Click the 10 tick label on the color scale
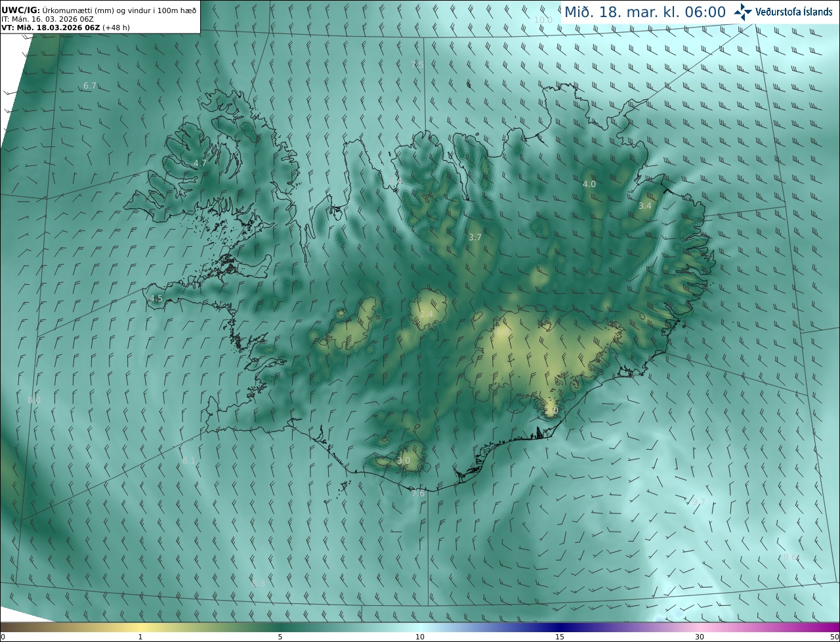Viewport: 840px width, 642px height. point(420,637)
